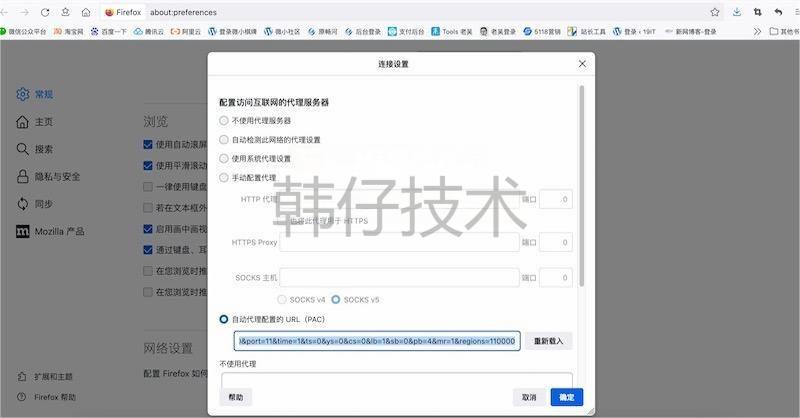The image size is (800, 418).
Task: Select 常规 in the preferences sidebar
Action: click(35, 94)
